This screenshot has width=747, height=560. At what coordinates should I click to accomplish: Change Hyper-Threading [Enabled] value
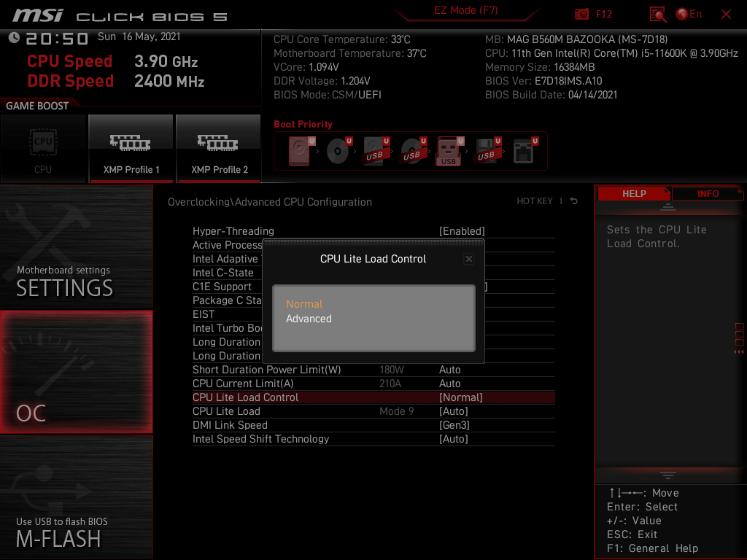click(x=462, y=231)
